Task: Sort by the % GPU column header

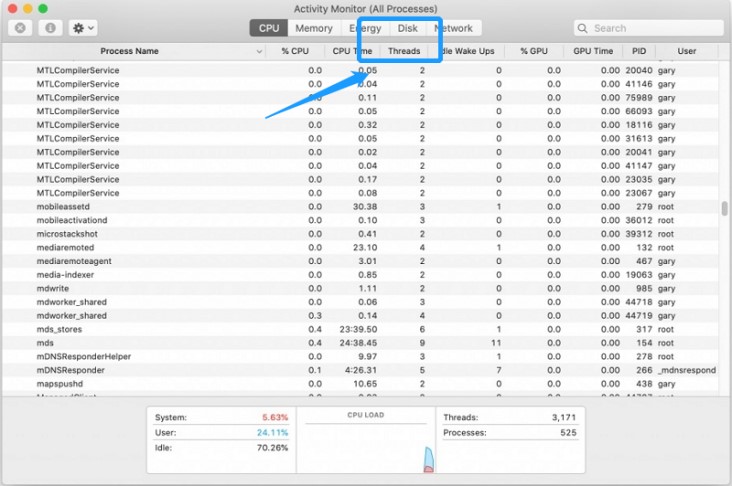Action: pos(534,51)
